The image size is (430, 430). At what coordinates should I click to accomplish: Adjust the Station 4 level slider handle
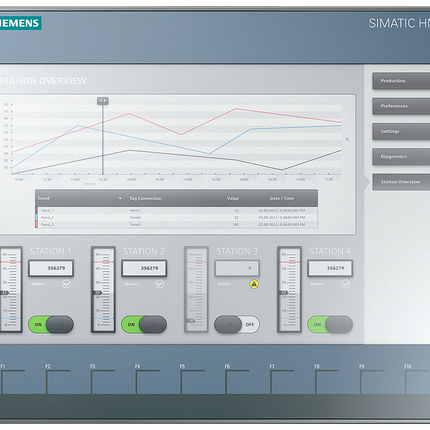(283, 293)
